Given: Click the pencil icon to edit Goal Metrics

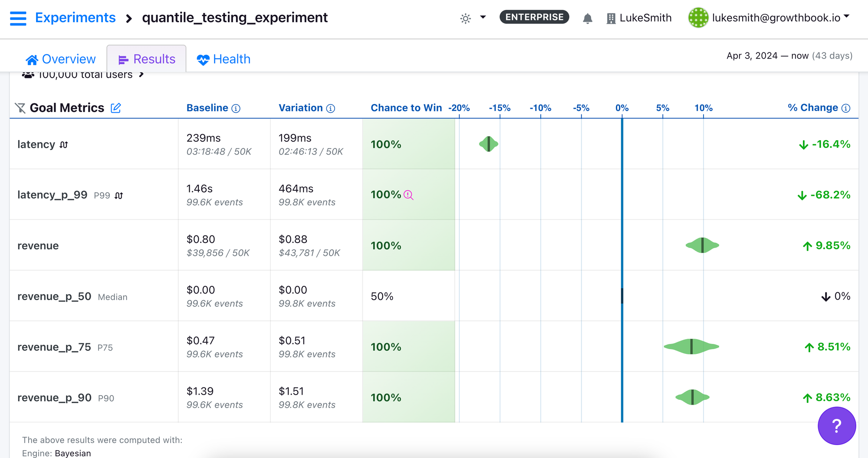Looking at the screenshot, I should (115, 108).
